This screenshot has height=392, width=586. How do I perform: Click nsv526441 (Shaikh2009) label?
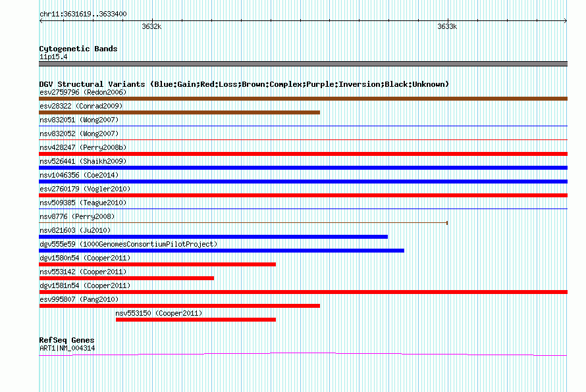83,161
